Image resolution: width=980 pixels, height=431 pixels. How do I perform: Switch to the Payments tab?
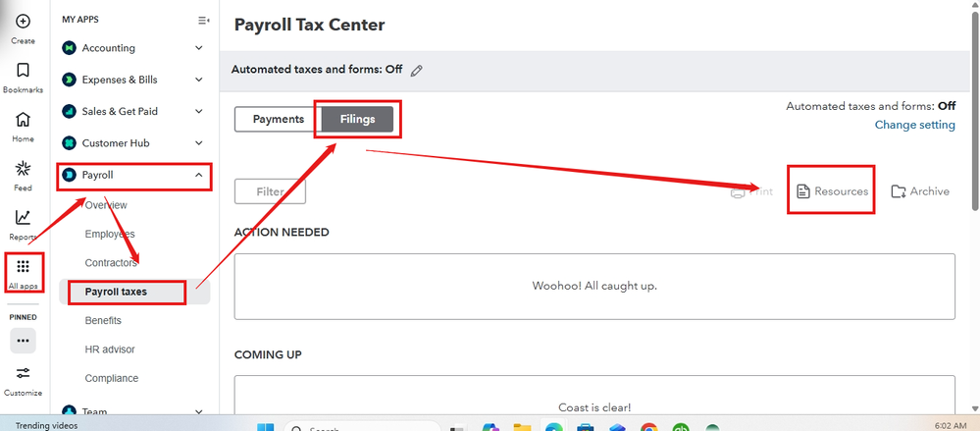pyautogui.click(x=279, y=119)
